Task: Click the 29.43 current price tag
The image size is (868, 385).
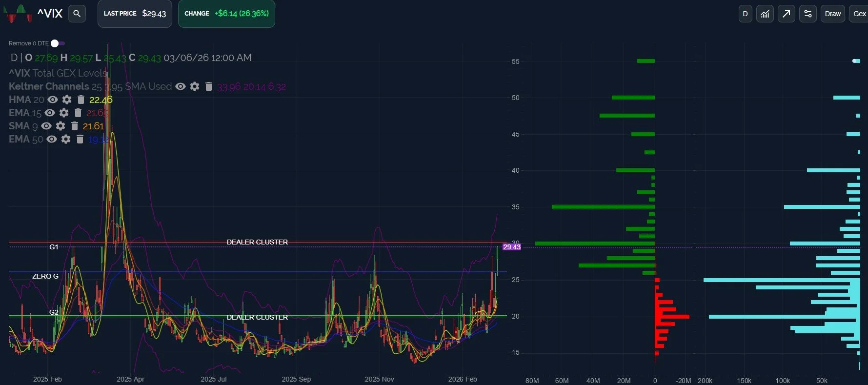Action: pyautogui.click(x=512, y=247)
